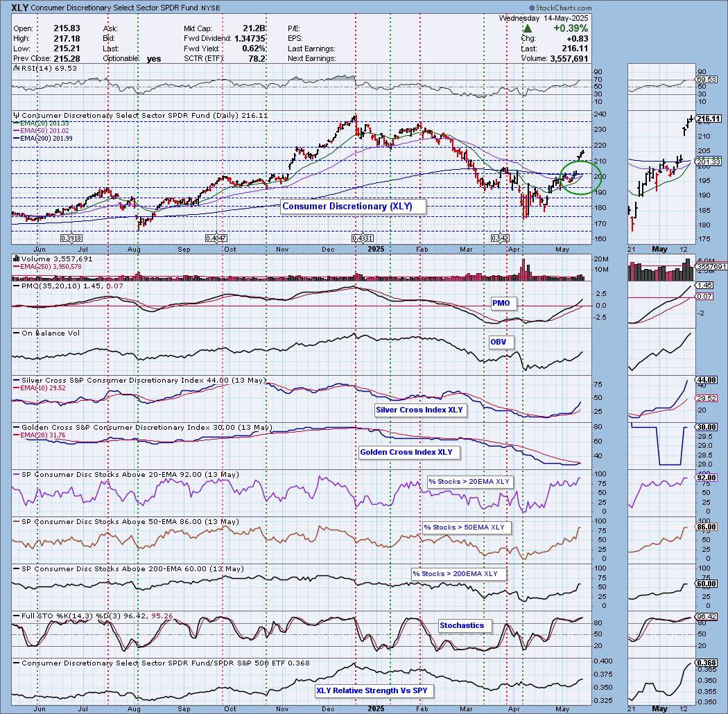Screen dimensions: 728x714
Task: Click the 96.42 stochastics value tag
Action: [x=707, y=617]
